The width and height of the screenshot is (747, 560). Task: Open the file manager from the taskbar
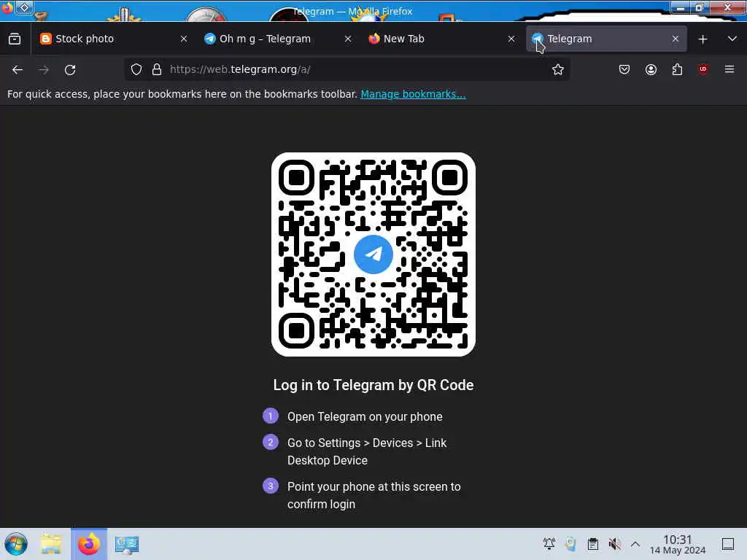pyautogui.click(x=51, y=544)
